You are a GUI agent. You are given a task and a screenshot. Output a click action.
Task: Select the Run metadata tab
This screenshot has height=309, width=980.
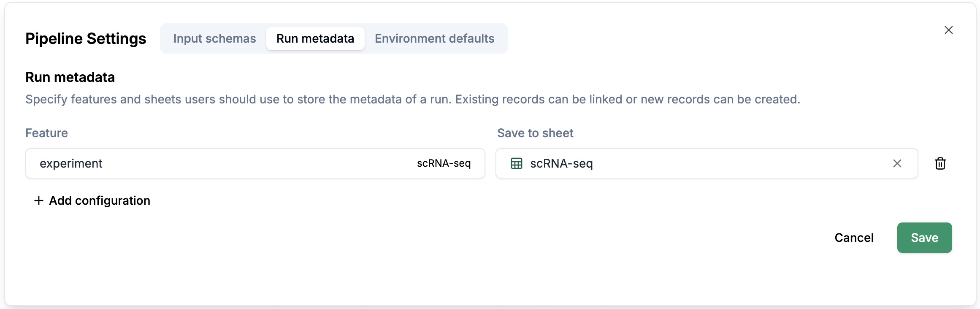point(315,38)
